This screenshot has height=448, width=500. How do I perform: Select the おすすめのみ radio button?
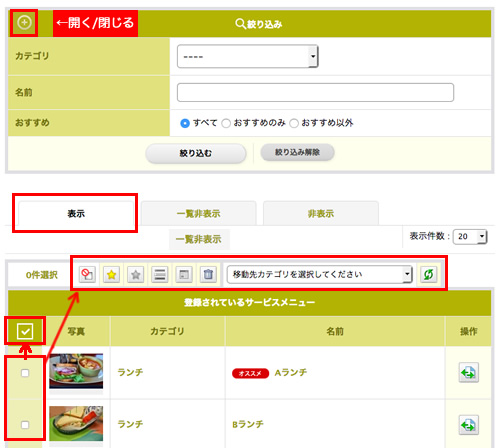[226, 123]
